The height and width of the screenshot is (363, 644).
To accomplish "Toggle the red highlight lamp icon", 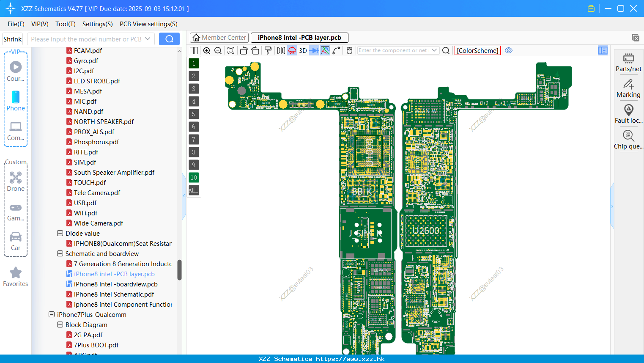I will (292, 50).
